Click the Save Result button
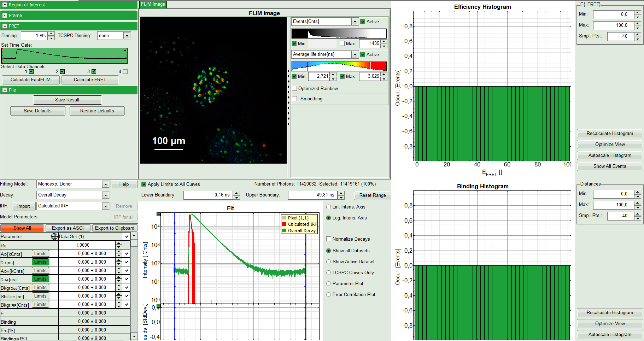644x341 pixels. click(67, 100)
